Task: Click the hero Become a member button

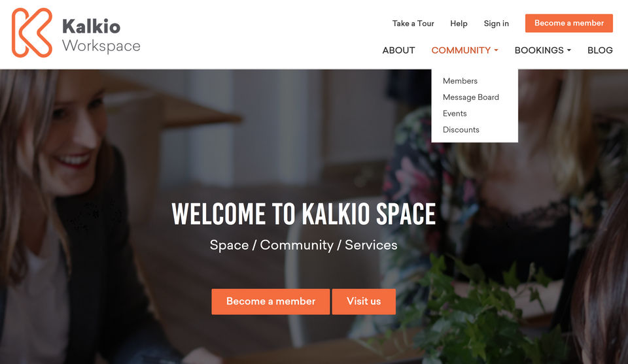Action: pyautogui.click(x=271, y=301)
